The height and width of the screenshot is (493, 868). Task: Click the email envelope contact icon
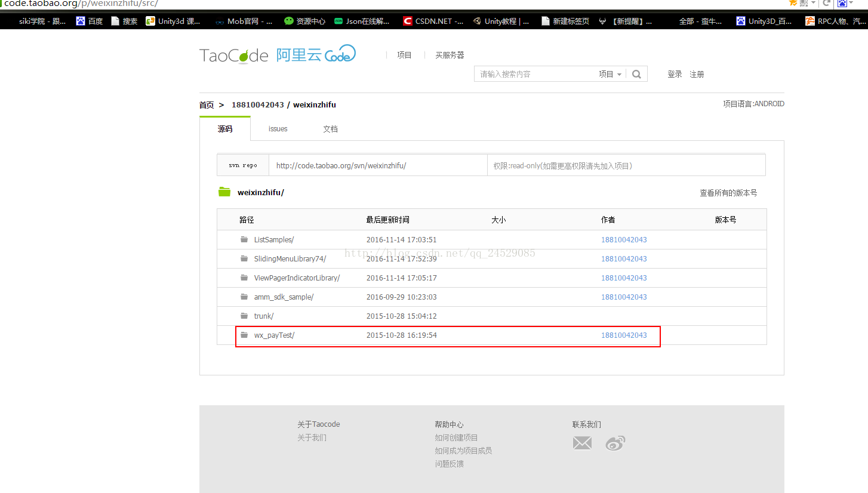[x=582, y=443]
